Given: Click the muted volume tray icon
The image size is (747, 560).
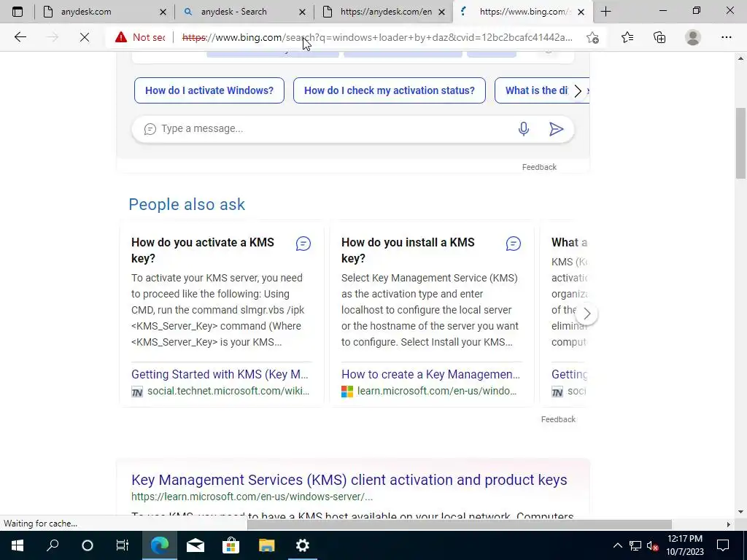Looking at the screenshot, I should 652,545.
